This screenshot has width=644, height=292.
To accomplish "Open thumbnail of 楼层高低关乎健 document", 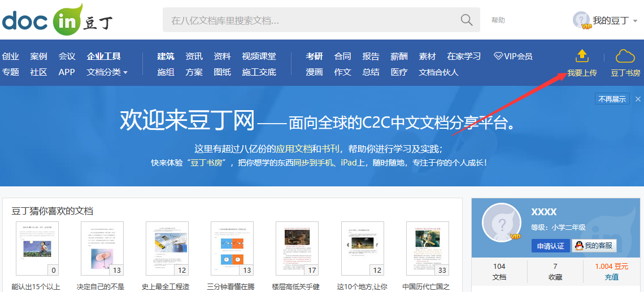I will 297,248.
